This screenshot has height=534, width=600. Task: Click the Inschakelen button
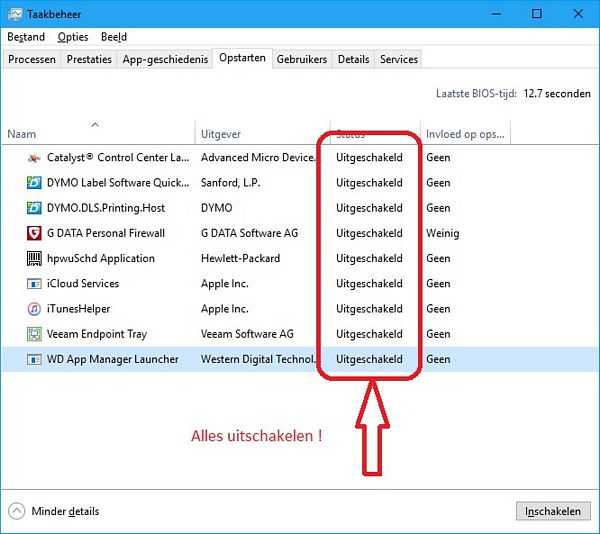click(x=553, y=511)
